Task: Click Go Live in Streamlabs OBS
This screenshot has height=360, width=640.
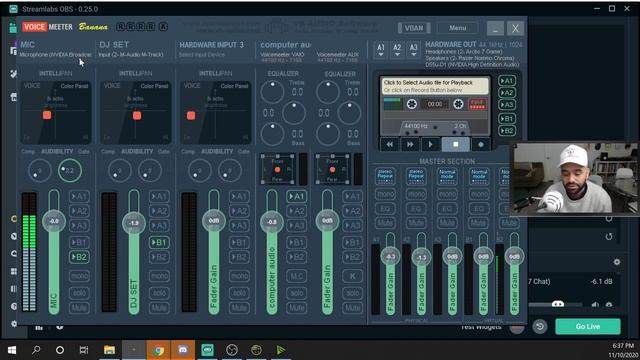Action: click(588, 327)
